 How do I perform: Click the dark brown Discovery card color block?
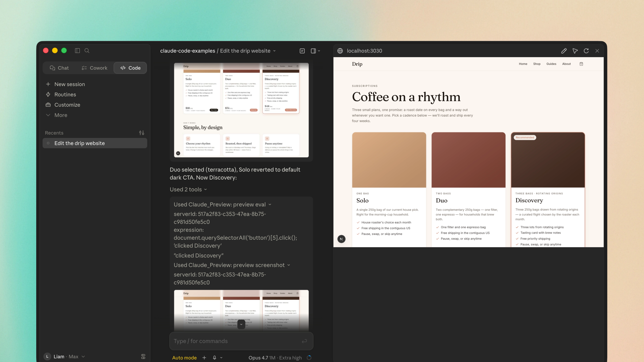point(548,160)
